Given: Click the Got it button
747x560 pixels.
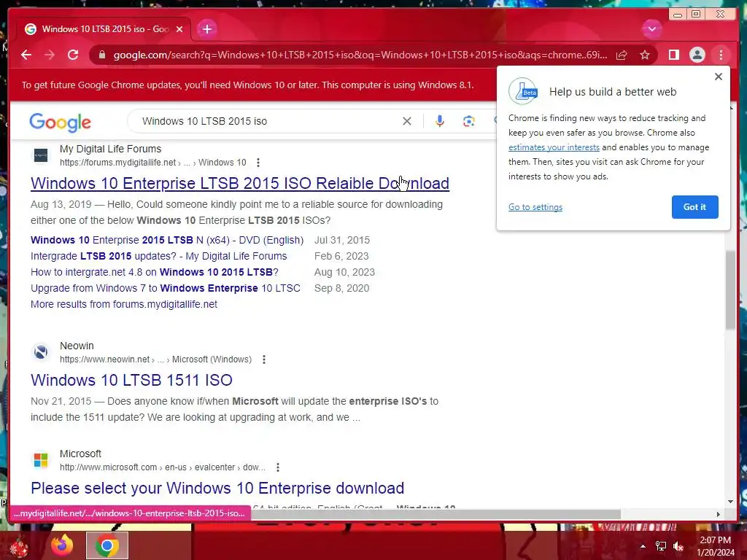Looking at the screenshot, I should [x=694, y=207].
